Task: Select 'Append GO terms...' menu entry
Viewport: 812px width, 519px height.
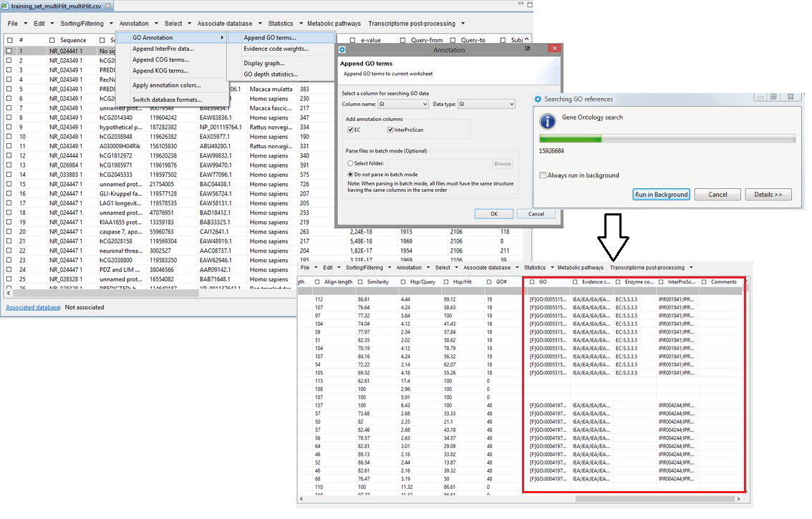Action: tap(270, 37)
